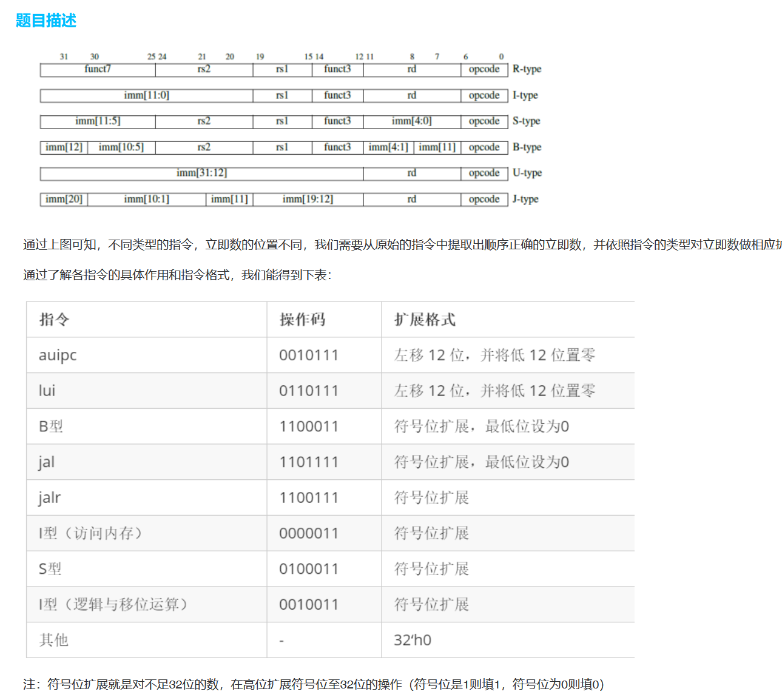Click the imm[31:12] field in the U-type row
Viewport: 782px width, 700px height.
[201, 173]
